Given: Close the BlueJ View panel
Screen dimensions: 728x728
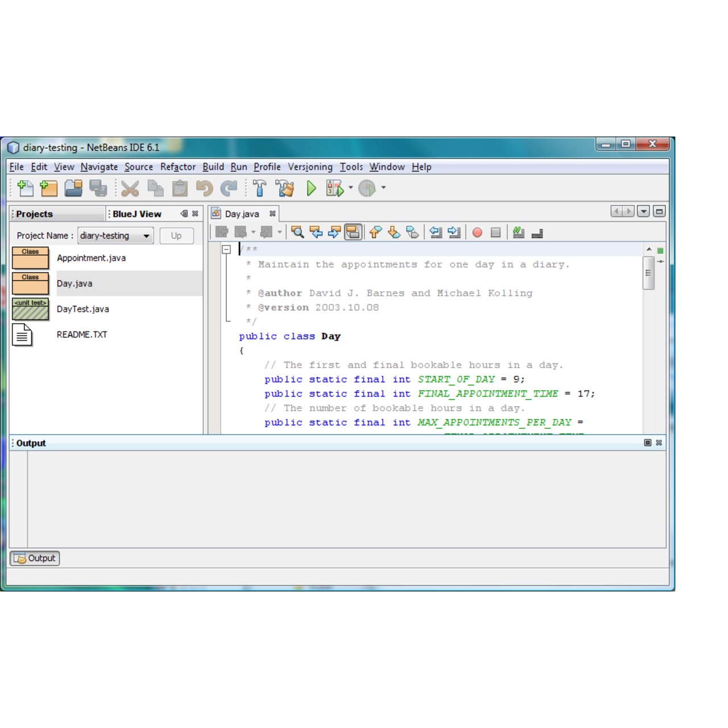Looking at the screenshot, I should [195, 214].
